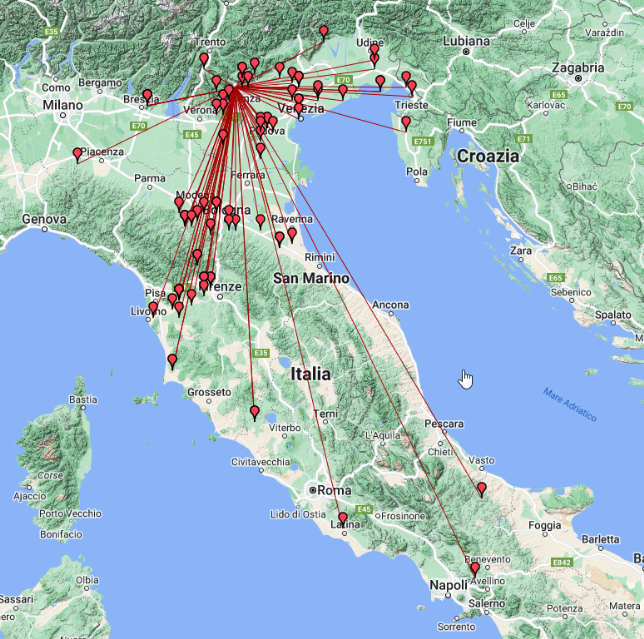Select the red marker at Brescia

[x=147, y=96]
